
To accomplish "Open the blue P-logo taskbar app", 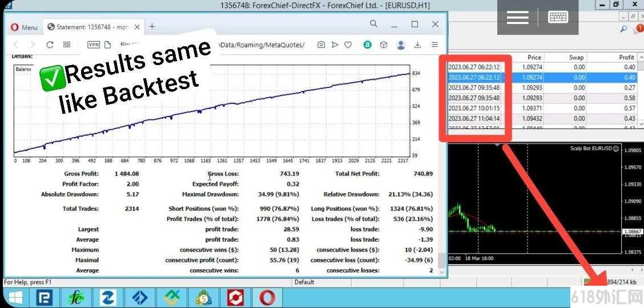I will [45, 298].
